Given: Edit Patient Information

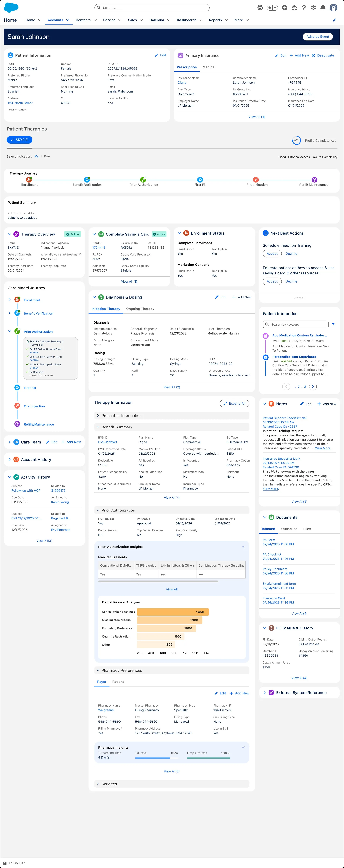Looking at the screenshot, I should [161, 55].
